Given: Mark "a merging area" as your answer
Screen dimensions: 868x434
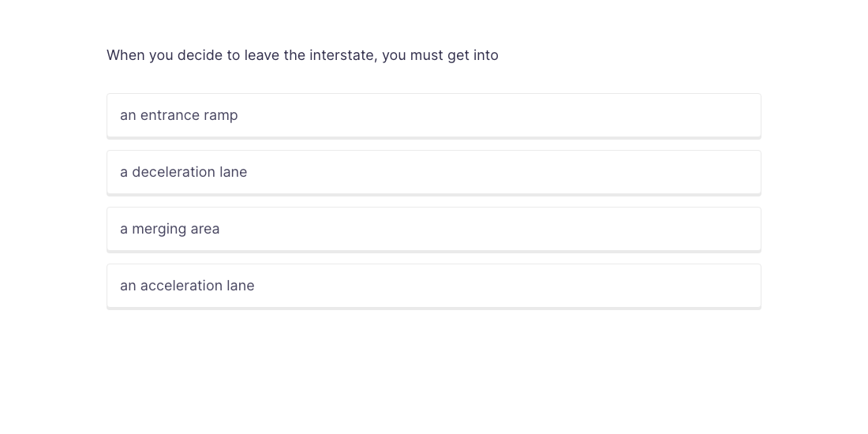Looking at the screenshot, I should point(433,229).
